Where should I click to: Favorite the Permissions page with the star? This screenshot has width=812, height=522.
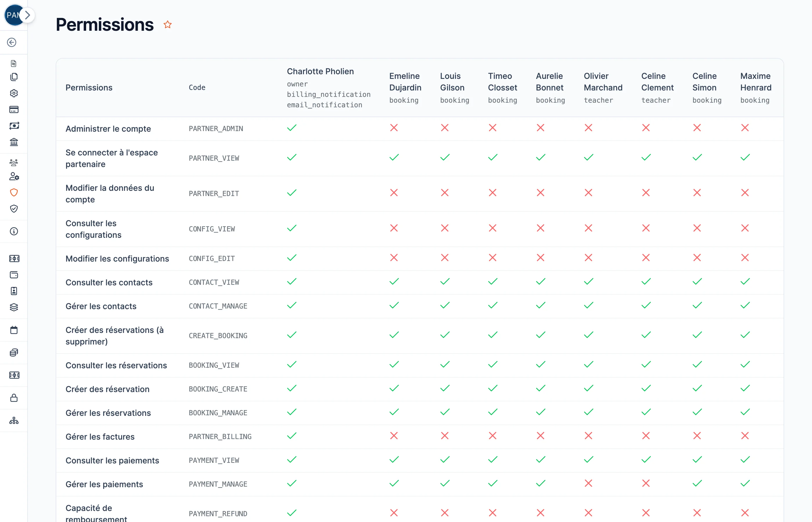167,24
